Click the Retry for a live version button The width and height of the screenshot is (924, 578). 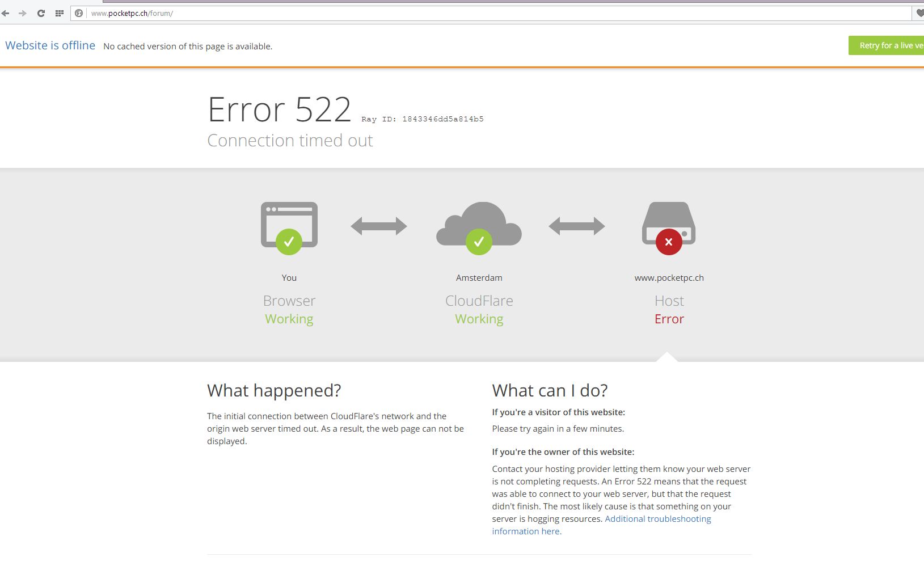pos(886,45)
